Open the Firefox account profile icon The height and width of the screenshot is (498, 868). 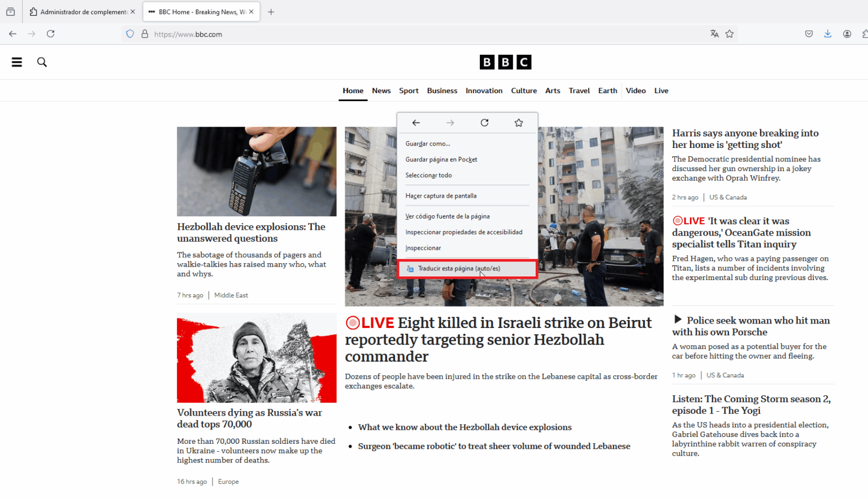click(x=847, y=34)
